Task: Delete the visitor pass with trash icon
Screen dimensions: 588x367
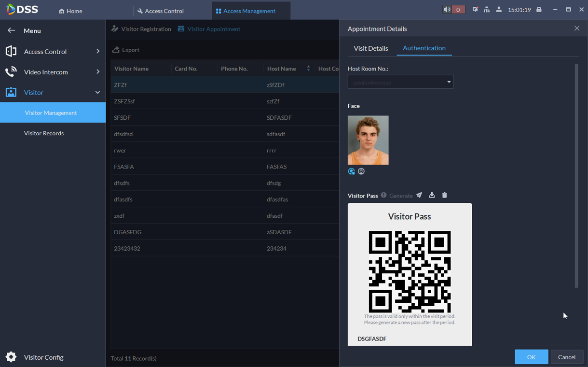Action: click(x=444, y=195)
